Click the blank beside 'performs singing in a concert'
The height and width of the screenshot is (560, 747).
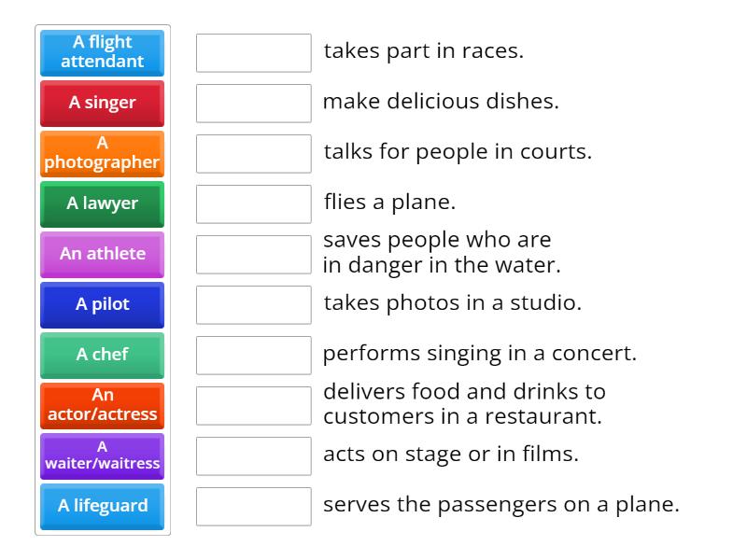[254, 356]
